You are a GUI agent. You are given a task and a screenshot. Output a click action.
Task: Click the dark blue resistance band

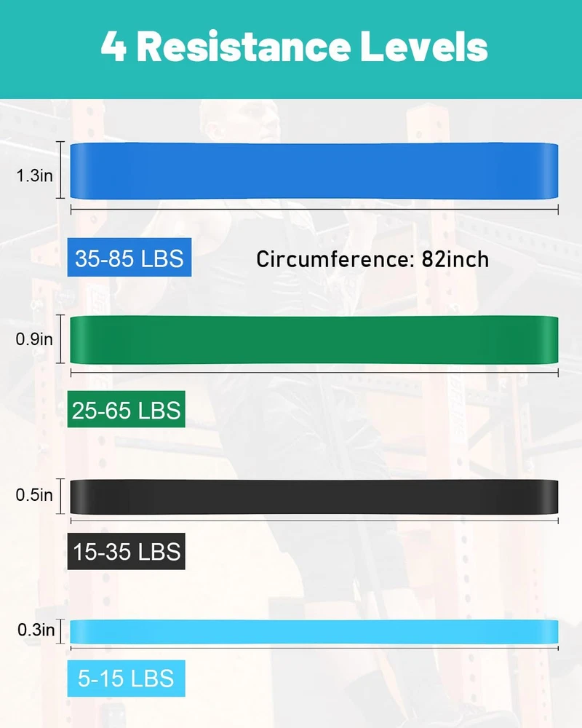coord(314,170)
